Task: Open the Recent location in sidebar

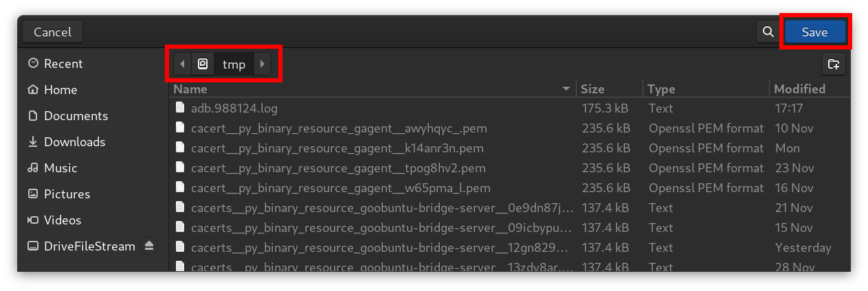Action: pos(63,64)
